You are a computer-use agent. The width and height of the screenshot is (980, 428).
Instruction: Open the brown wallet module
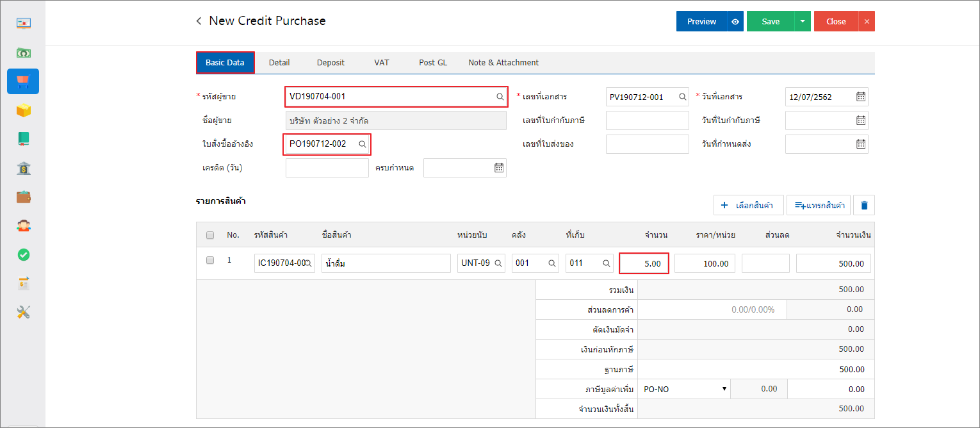24,197
